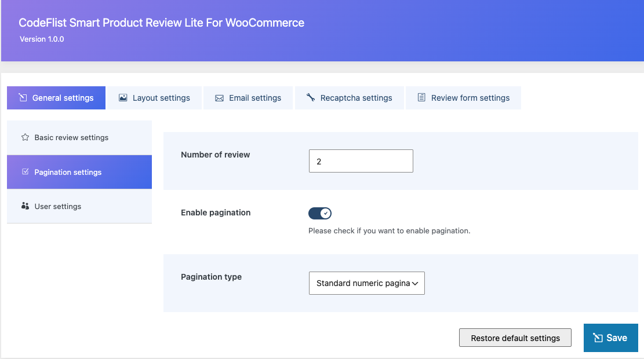The height and width of the screenshot is (359, 644).
Task: Open the Review form settings tab
Action: point(464,98)
